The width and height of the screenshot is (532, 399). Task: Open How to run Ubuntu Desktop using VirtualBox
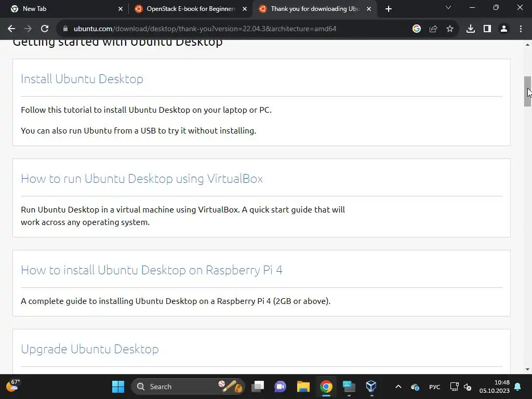point(142,179)
